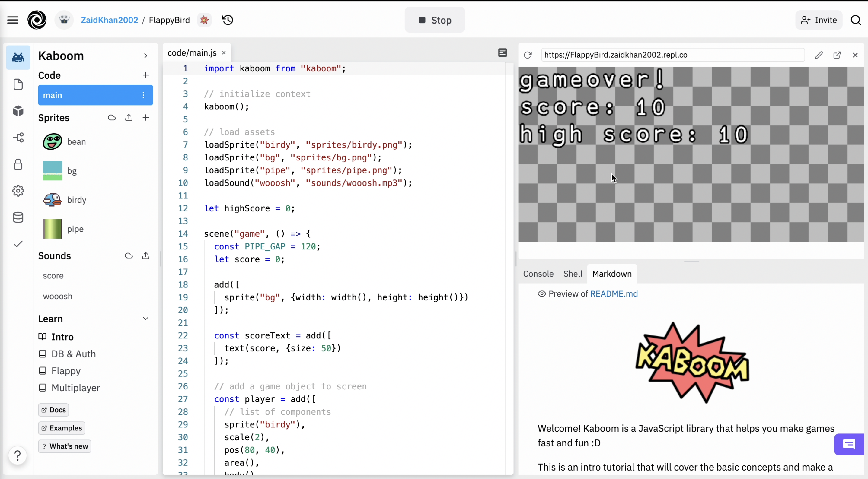
Task: Open the Version control icon
Action: 18,138
